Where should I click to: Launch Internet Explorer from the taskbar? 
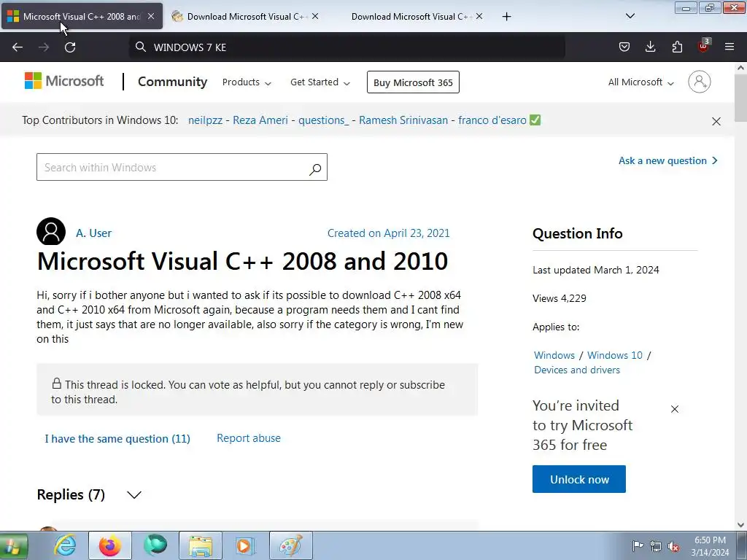(x=65, y=545)
